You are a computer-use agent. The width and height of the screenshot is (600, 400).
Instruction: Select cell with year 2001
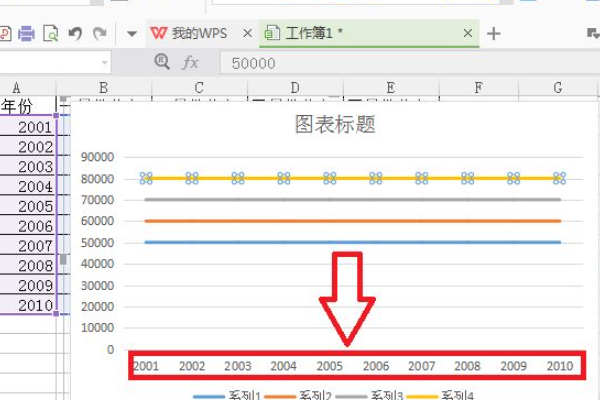click(x=28, y=125)
